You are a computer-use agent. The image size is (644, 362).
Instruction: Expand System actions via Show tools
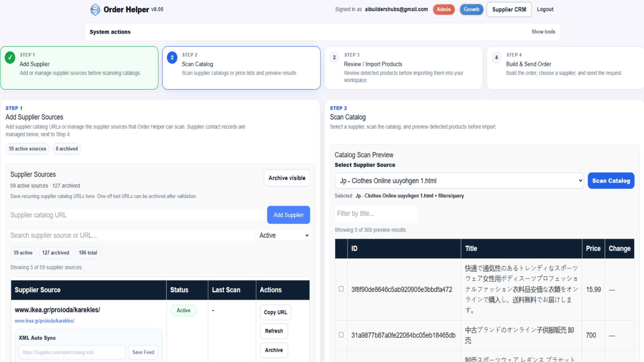543,32
